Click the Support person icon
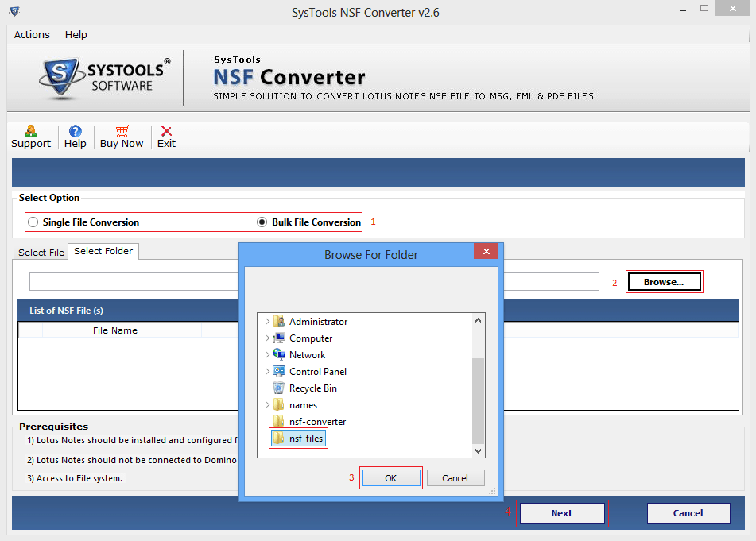The image size is (756, 541). [x=31, y=131]
